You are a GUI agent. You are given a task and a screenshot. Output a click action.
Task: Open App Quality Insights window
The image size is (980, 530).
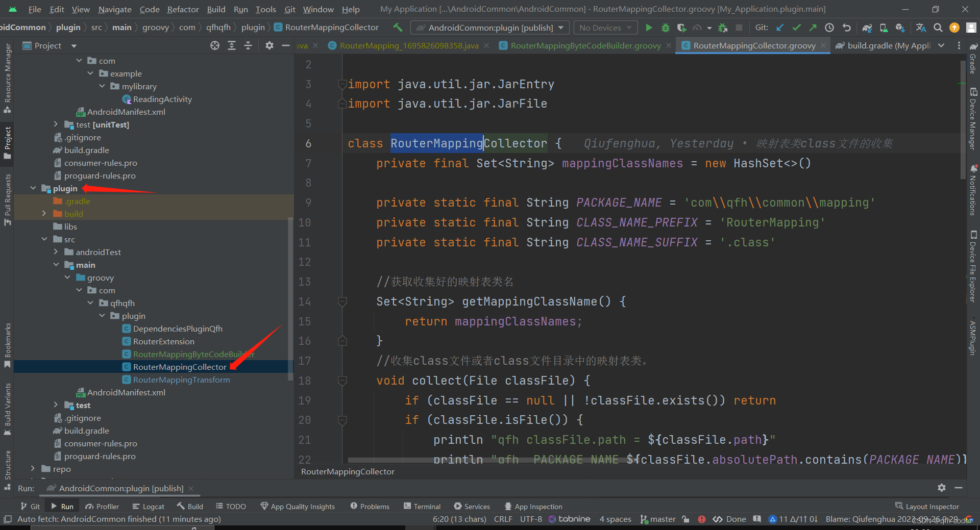[x=298, y=506]
